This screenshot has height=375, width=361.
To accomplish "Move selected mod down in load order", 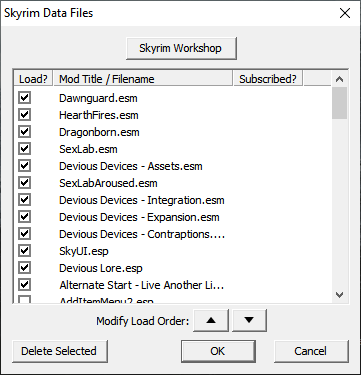I will (249, 320).
